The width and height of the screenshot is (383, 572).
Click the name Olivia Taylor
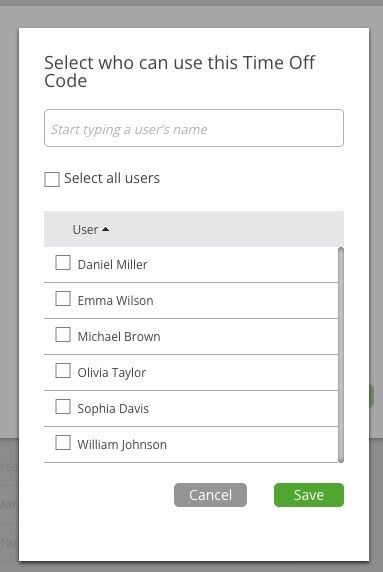click(x=112, y=373)
